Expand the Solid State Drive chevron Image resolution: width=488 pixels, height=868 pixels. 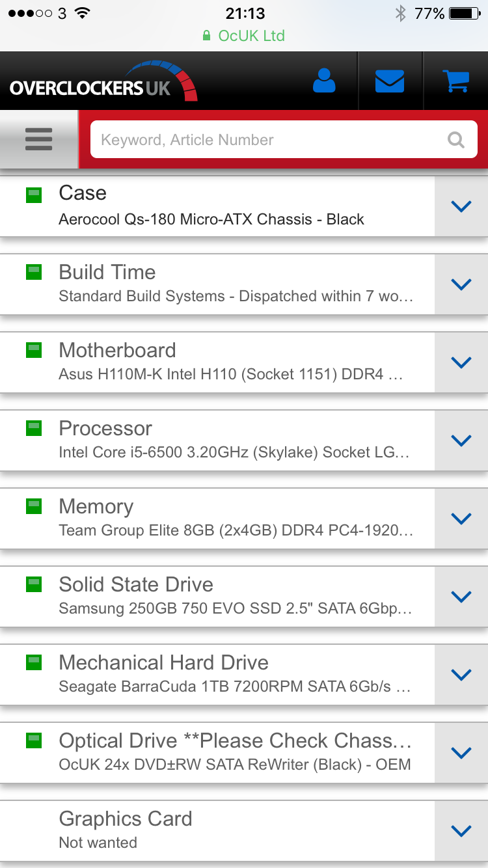[461, 597]
